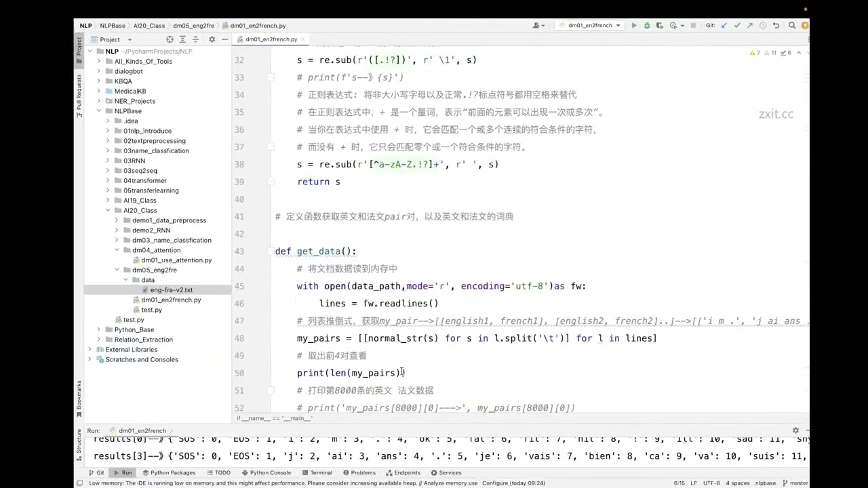
Task: Expand the Python_Base folder
Action: click(x=99, y=329)
